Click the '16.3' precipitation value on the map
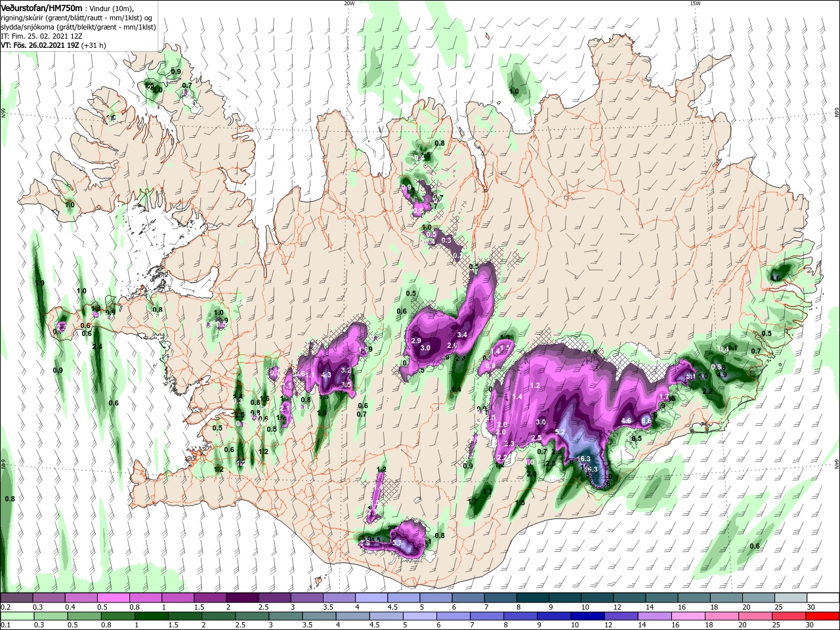 583,459
